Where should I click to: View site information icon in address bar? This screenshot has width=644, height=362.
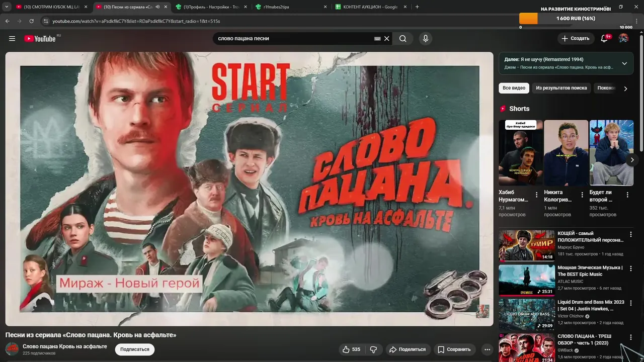46,21
